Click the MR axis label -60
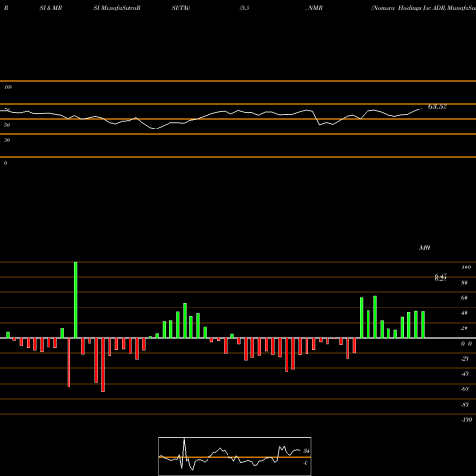This screenshot has width=476, height=476. [x=465, y=389]
